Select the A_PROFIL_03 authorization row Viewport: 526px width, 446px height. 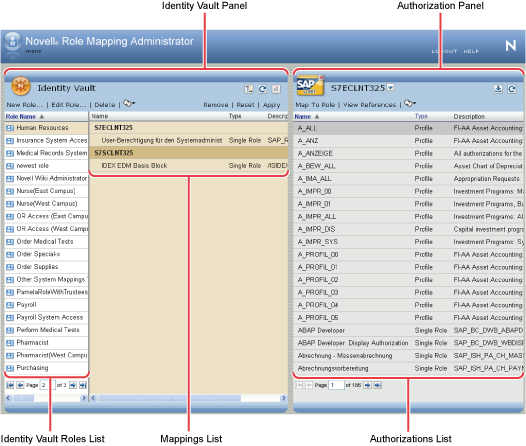coord(408,292)
